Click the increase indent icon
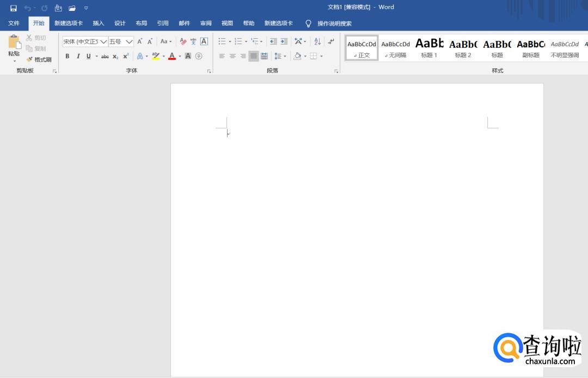This screenshot has width=588, height=378. click(x=284, y=41)
